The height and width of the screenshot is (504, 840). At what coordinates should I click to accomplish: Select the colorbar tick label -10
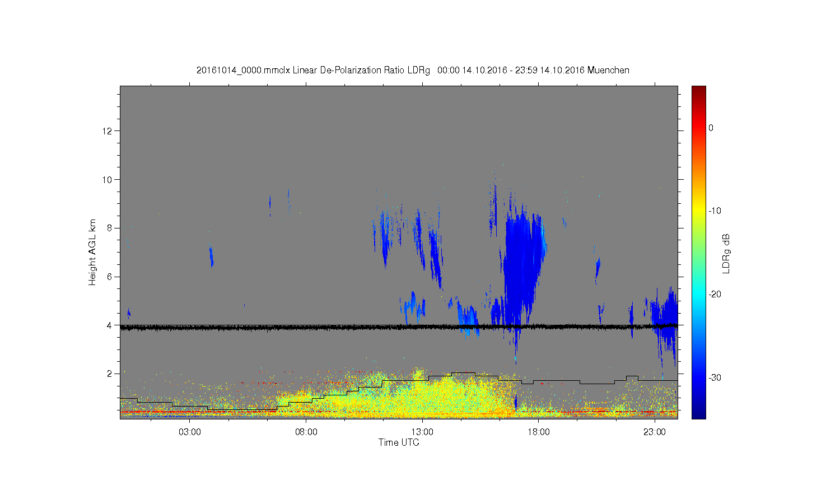pos(715,211)
